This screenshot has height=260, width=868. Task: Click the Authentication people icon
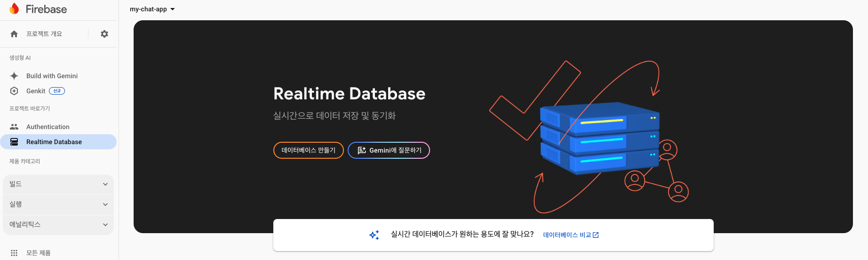(14, 127)
